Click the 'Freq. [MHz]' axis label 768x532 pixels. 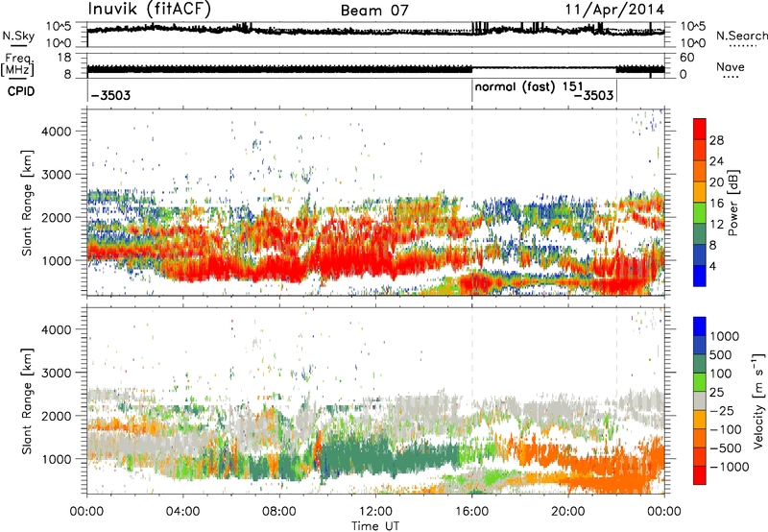18,64
